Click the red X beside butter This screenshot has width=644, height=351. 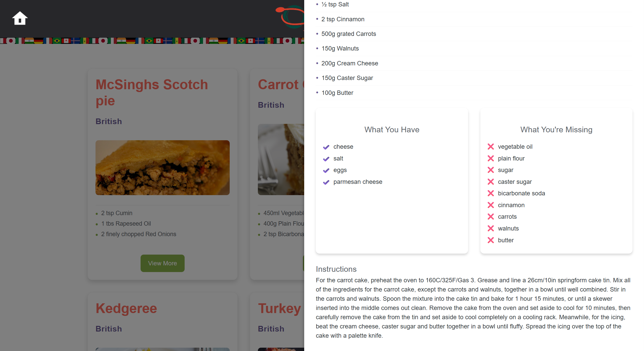click(490, 240)
